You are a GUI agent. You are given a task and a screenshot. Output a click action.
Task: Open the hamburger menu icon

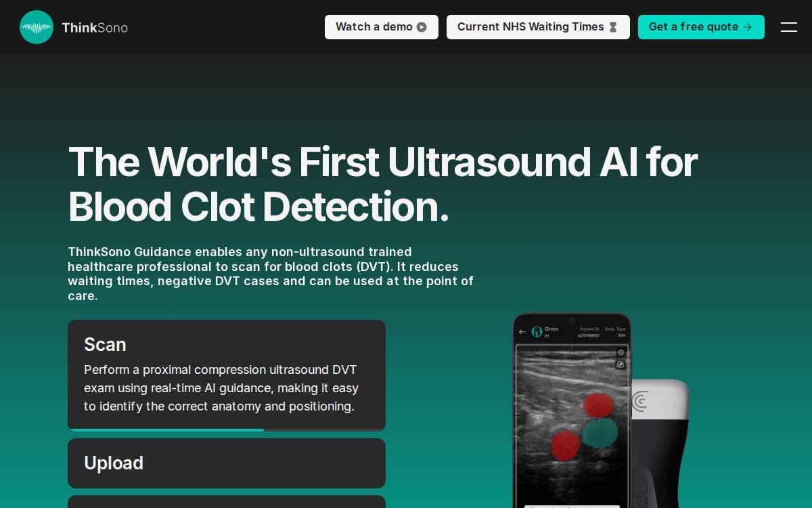pos(788,27)
